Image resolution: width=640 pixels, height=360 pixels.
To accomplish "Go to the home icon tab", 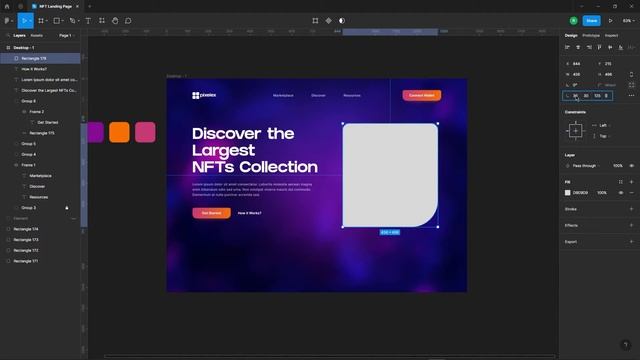I will (x=7, y=7).
